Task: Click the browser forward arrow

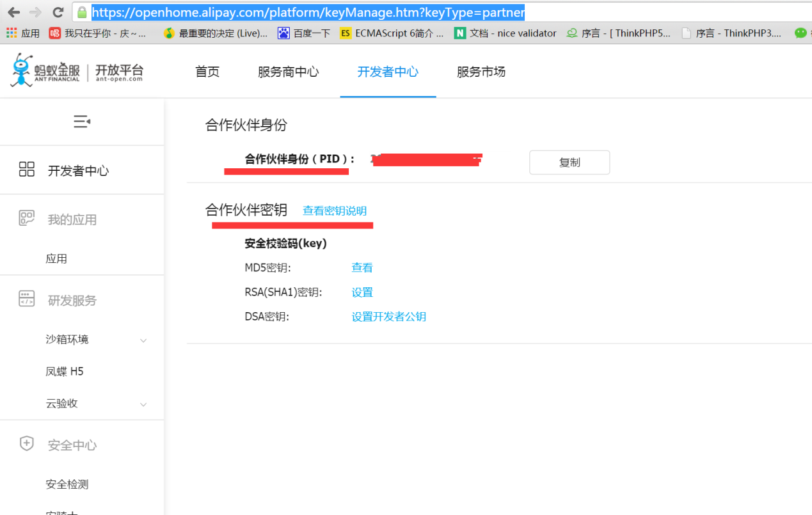Action: (36, 12)
